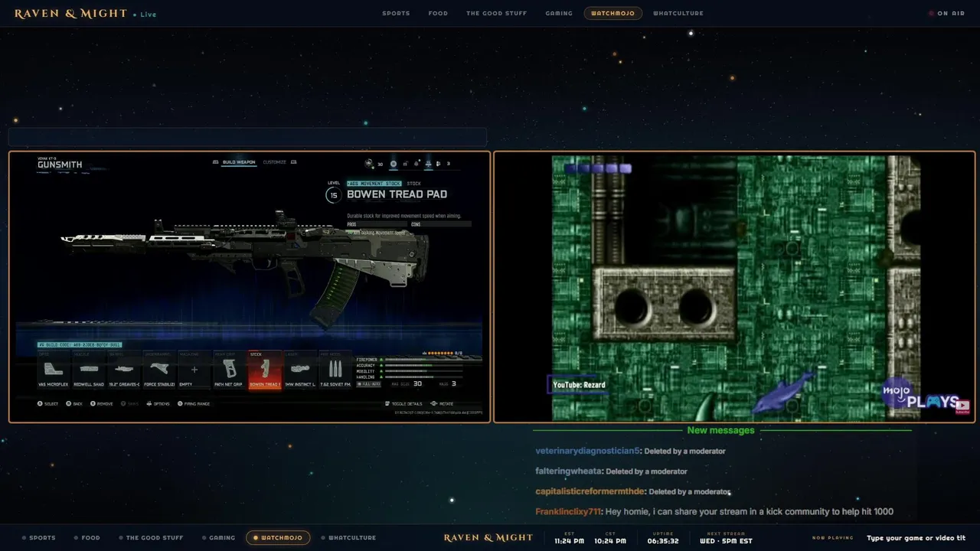Click the WatchMojo pill in bottom bar
This screenshot has height=551, width=980.
(278, 537)
